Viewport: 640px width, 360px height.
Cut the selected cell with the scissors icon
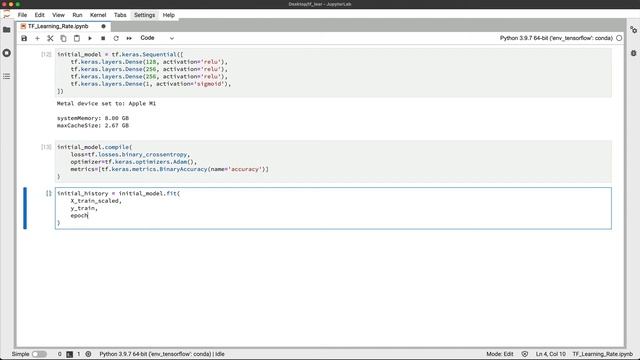(x=50, y=38)
